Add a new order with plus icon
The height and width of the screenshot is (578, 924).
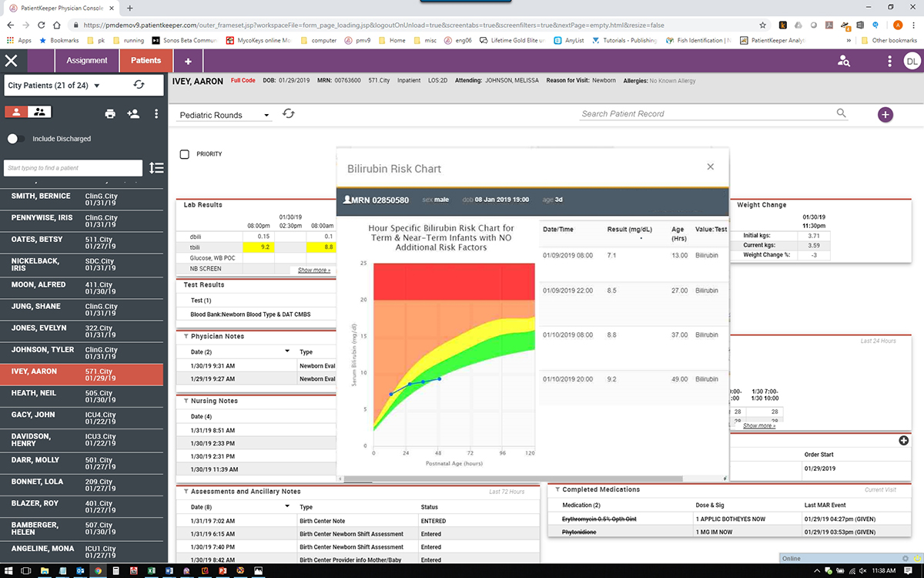[903, 440]
